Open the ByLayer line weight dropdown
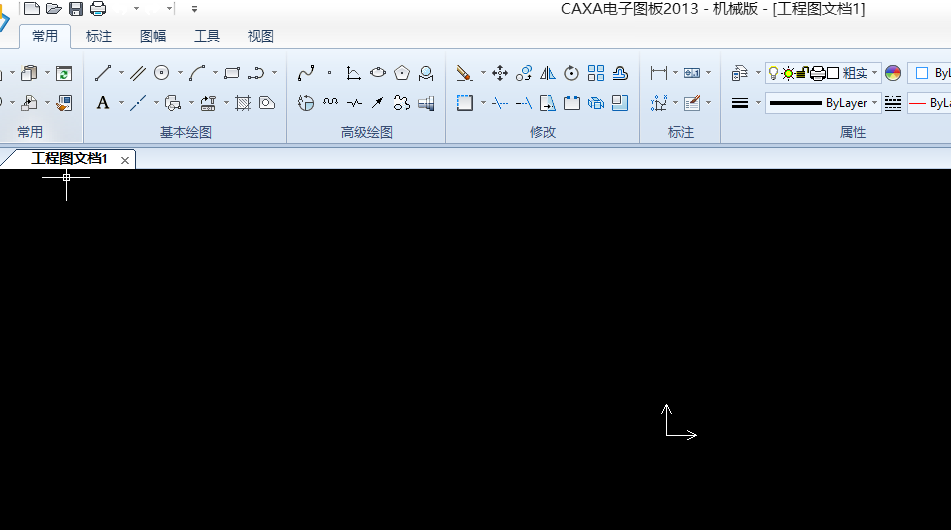 click(x=874, y=103)
